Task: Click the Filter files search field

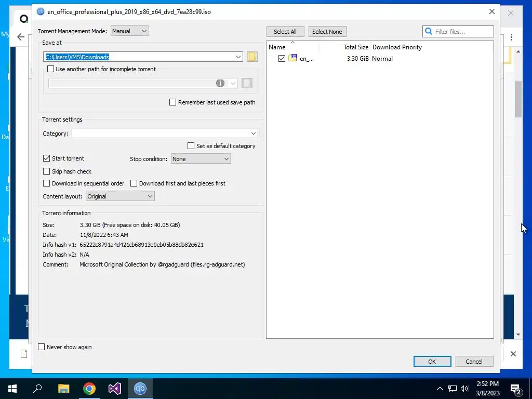Action: pyautogui.click(x=458, y=31)
